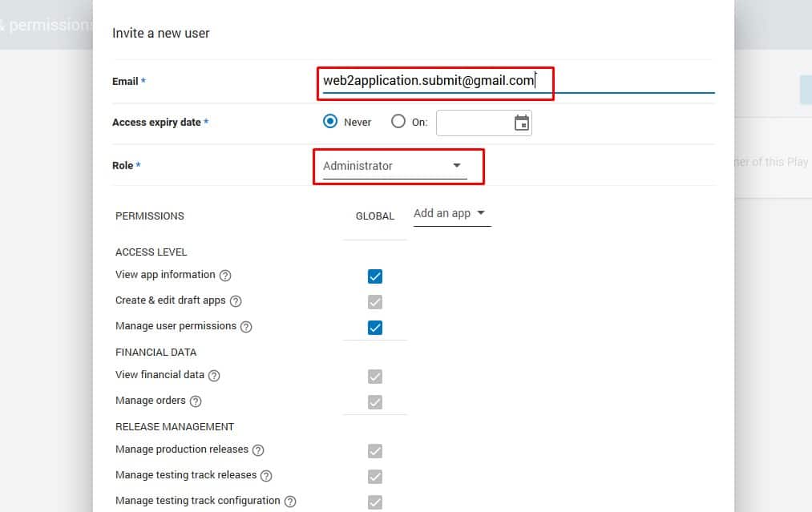This screenshot has height=512, width=812.
Task: Click help icon beside Create & edit draft apps
Action: click(x=236, y=301)
